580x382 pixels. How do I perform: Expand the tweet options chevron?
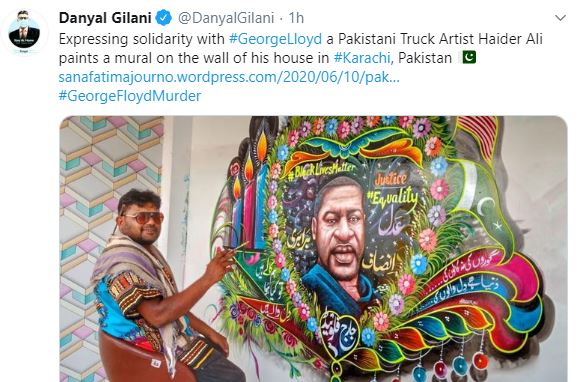click(x=561, y=18)
